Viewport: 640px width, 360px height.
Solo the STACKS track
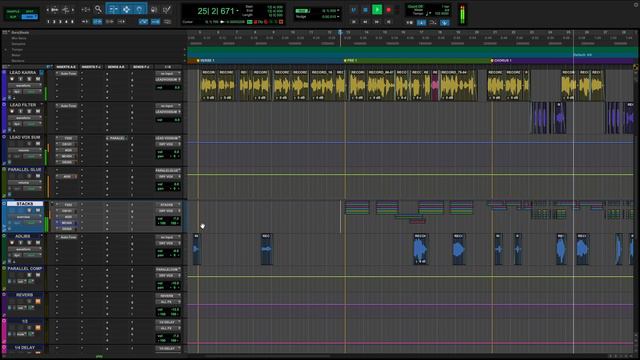pyautogui.click(x=29, y=211)
